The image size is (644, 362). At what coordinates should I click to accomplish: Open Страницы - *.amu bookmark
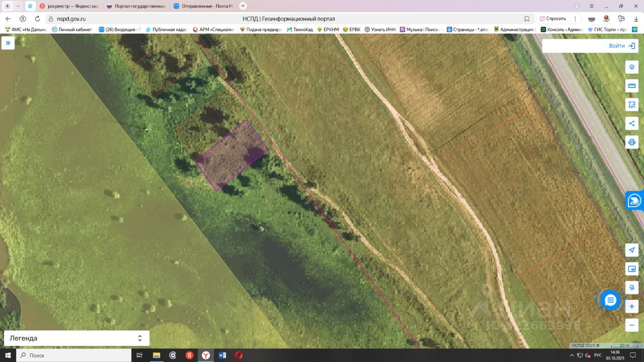(467, 30)
